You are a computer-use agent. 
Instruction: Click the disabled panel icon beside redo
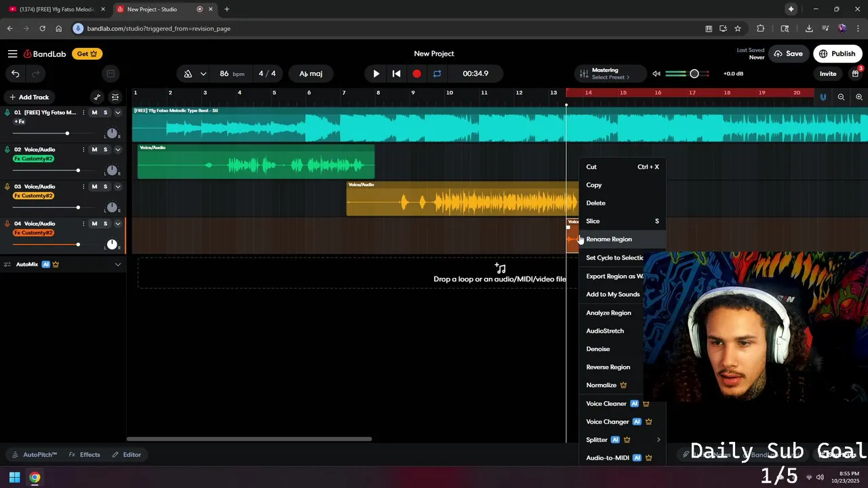[x=111, y=74]
